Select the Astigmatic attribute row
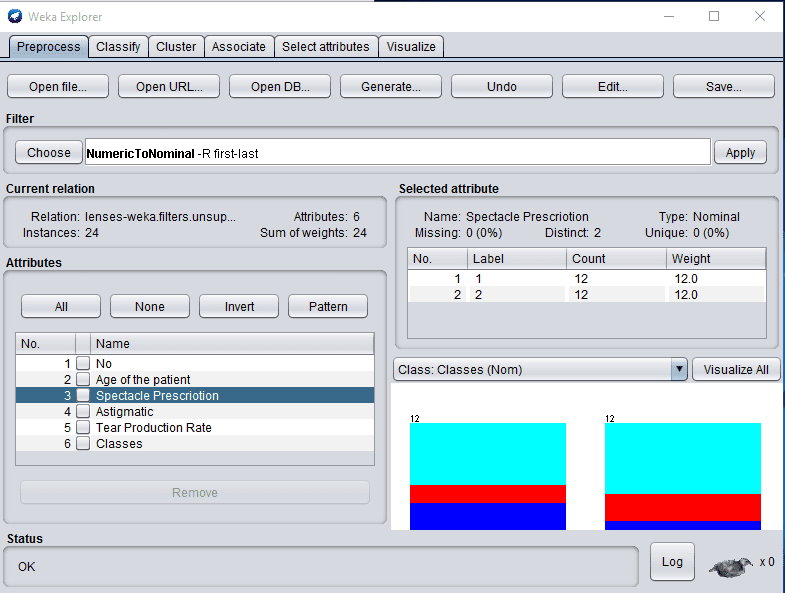 click(x=195, y=411)
